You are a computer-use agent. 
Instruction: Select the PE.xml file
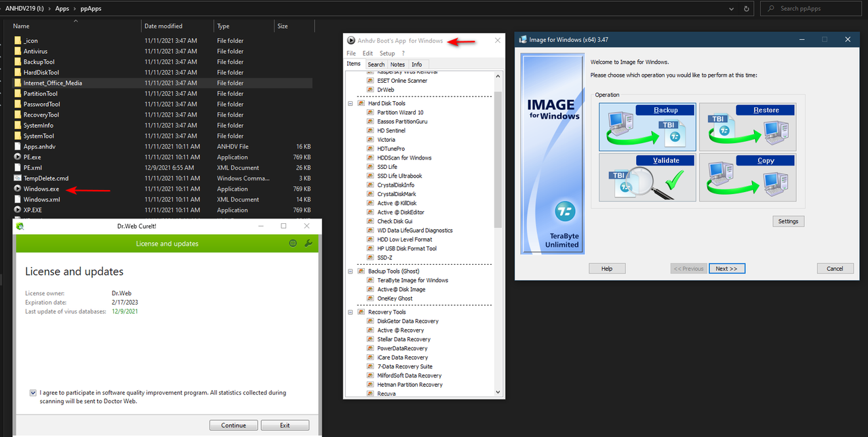point(33,168)
